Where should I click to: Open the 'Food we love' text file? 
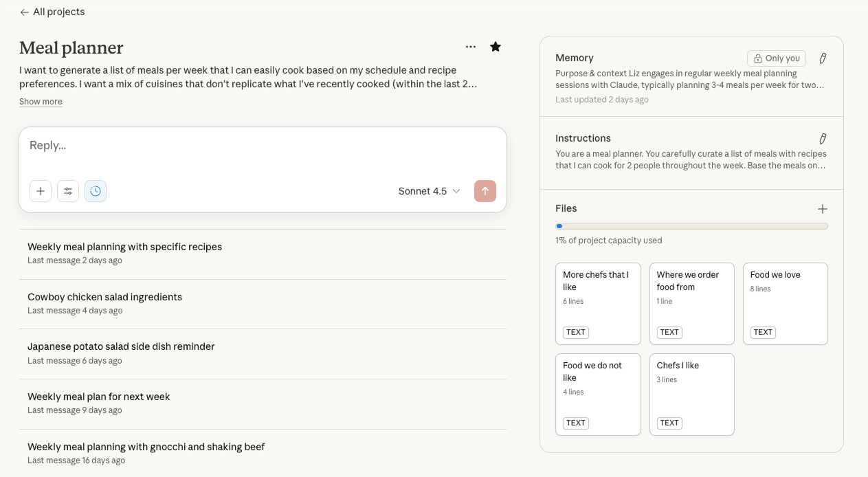click(x=785, y=303)
